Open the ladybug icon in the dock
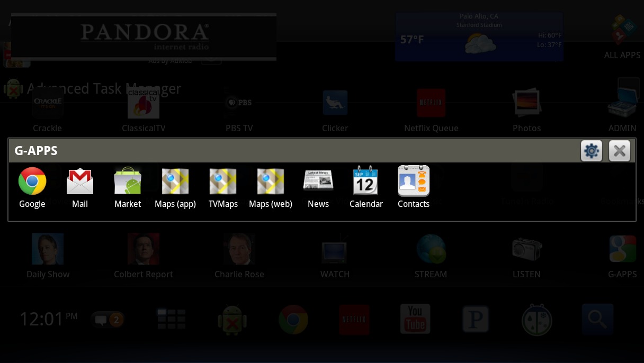Viewport: 644px width, 363px height. coord(537,320)
